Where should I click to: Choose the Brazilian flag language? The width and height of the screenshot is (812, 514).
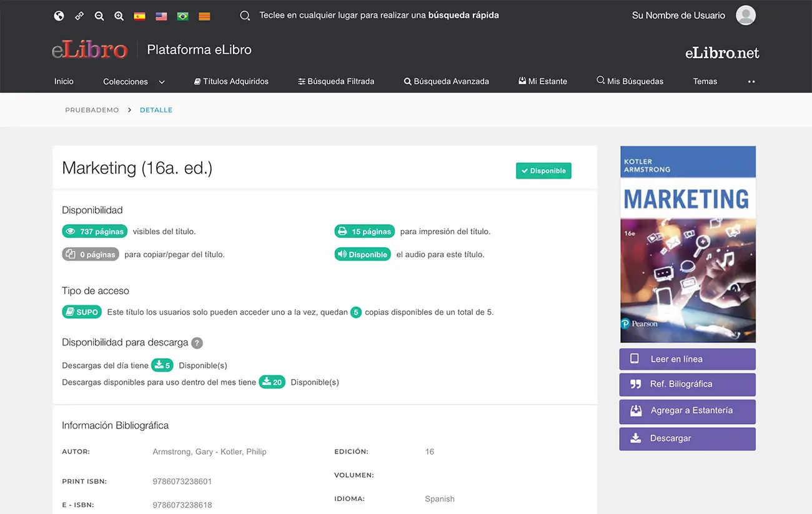coord(182,16)
